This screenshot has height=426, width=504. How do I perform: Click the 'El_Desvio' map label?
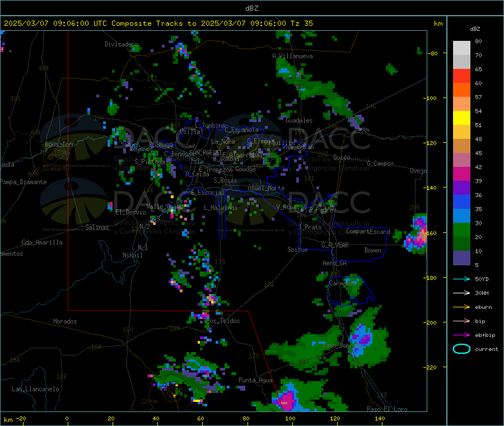[130, 212]
